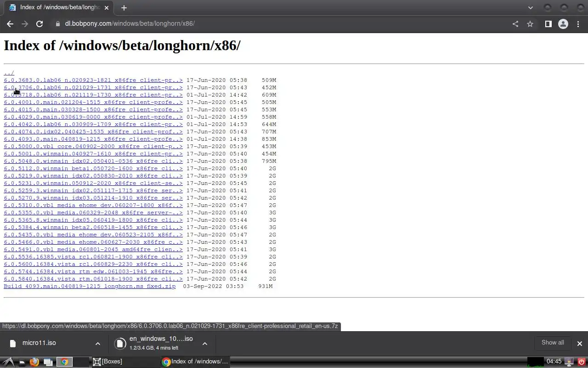Open the 6.0.4029.0.main.030619-0000 link
The width and height of the screenshot is (588, 368).
click(x=93, y=117)
